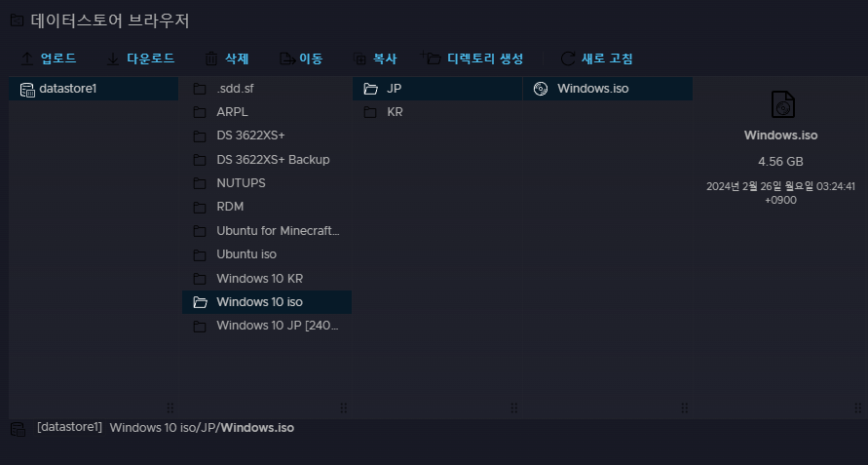This screenshot has width=868, height=465.
Task: Click the Windows.iso disc icon in file list
Action: pos(541,89)
